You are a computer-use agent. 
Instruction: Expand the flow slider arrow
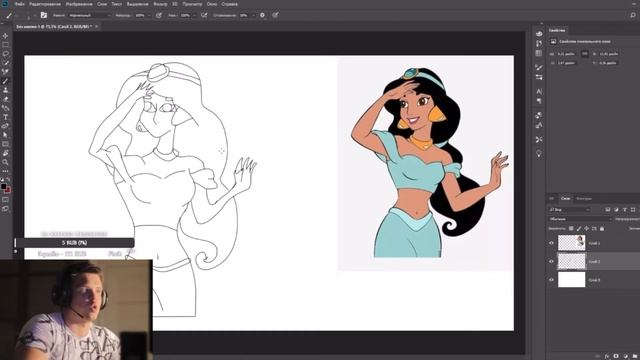point(194,16)
